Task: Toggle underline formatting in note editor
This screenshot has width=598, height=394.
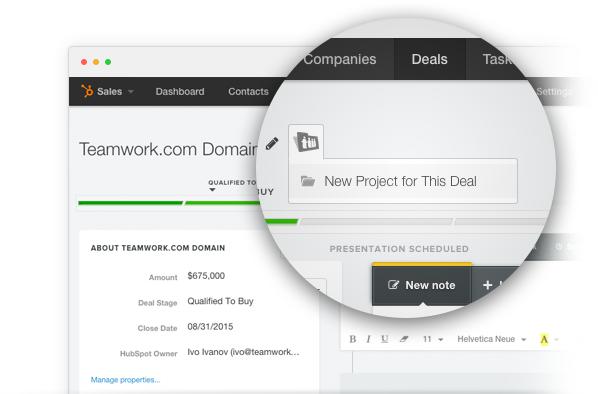Action: (384, 339)
